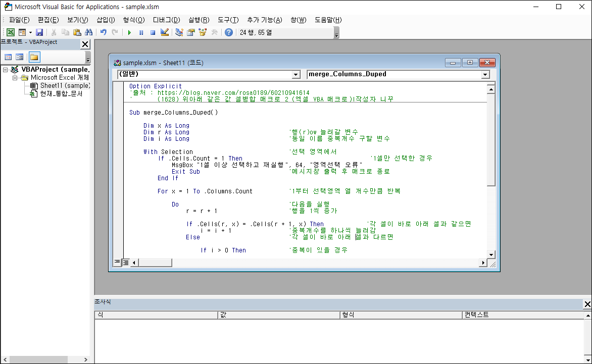Click the 식 column header in watch pane
The height and width of the screenshot is (364, 592).
[156, 315]
